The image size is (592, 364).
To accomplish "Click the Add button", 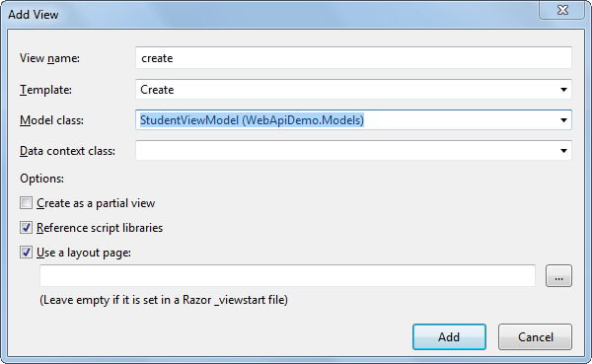I will tap(449, 336).
